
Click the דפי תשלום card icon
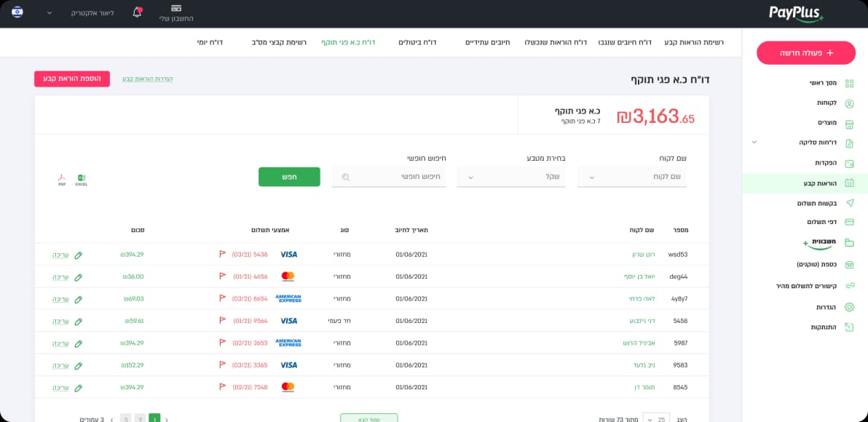coord(849,222)
